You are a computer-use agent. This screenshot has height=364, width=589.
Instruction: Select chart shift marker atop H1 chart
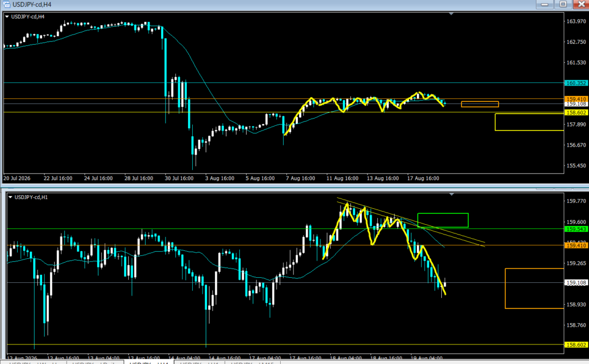pyautogui.click(x=452, y=194)
